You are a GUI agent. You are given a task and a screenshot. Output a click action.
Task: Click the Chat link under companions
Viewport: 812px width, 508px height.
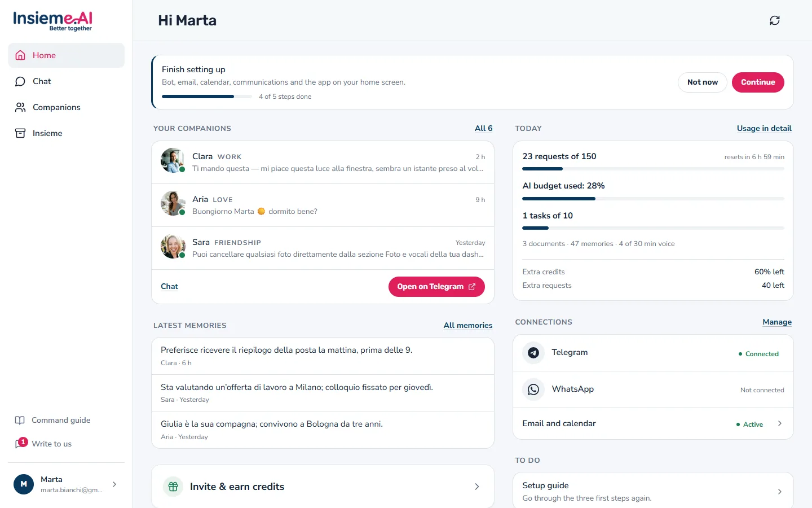pos(169,287)
